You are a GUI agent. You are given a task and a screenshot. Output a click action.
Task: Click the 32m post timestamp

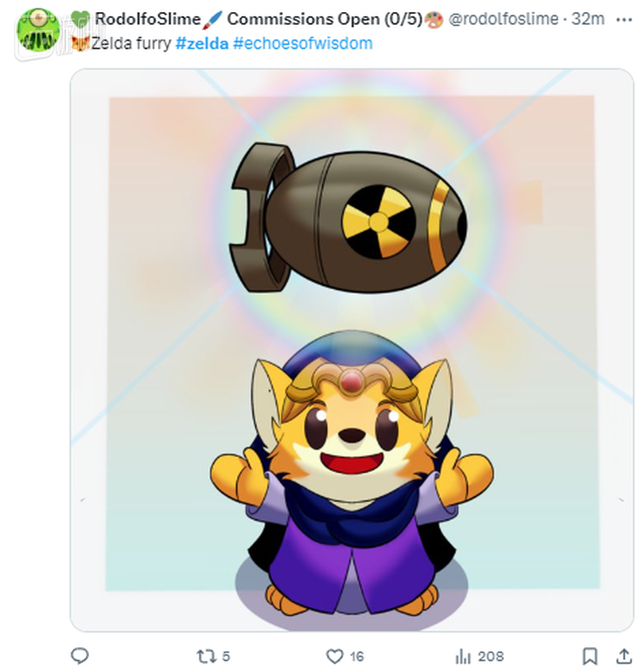click(588, 19)
